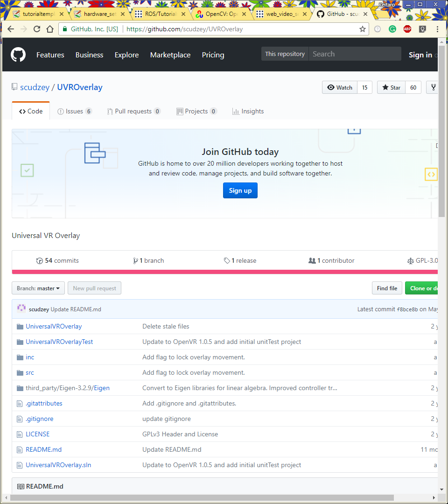Close the OpenCV browser tab
The width and height of the screenshot is (448, 504).
[x=244, y=14]
